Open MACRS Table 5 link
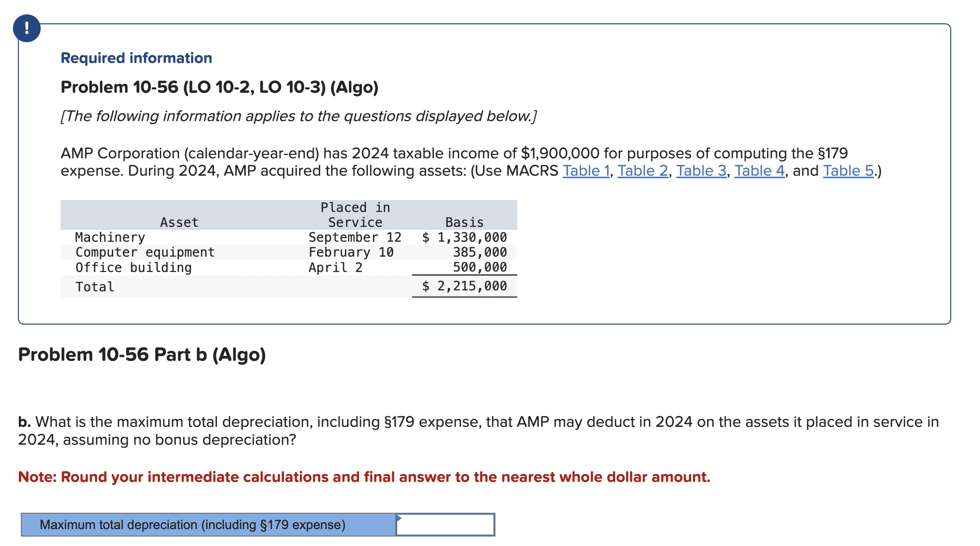 (x=847, y=170)
